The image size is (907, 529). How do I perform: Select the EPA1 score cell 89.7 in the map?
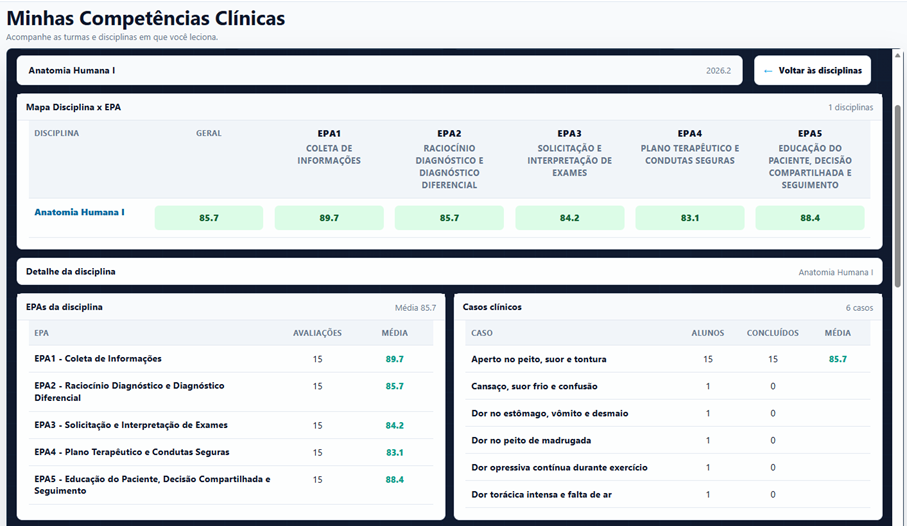tap(329, 218)
